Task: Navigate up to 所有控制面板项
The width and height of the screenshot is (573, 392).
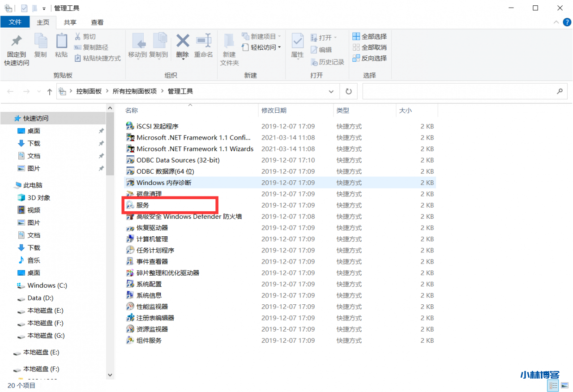Action: 135,91
